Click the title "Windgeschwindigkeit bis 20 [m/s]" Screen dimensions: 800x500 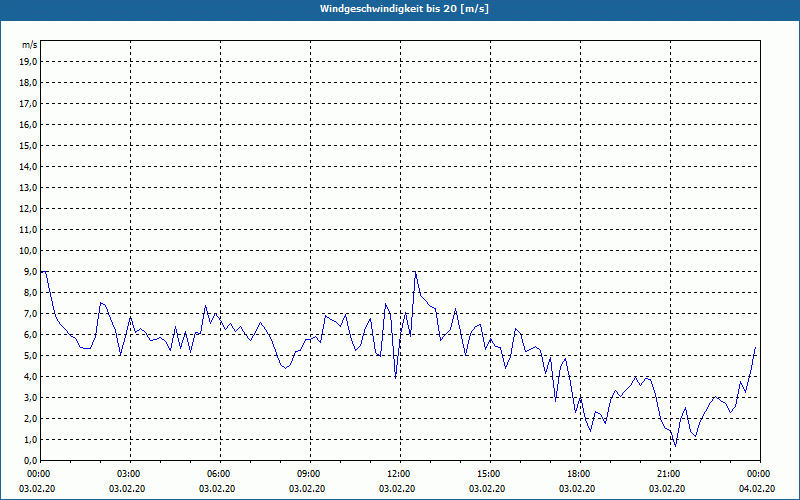(404, 9)
